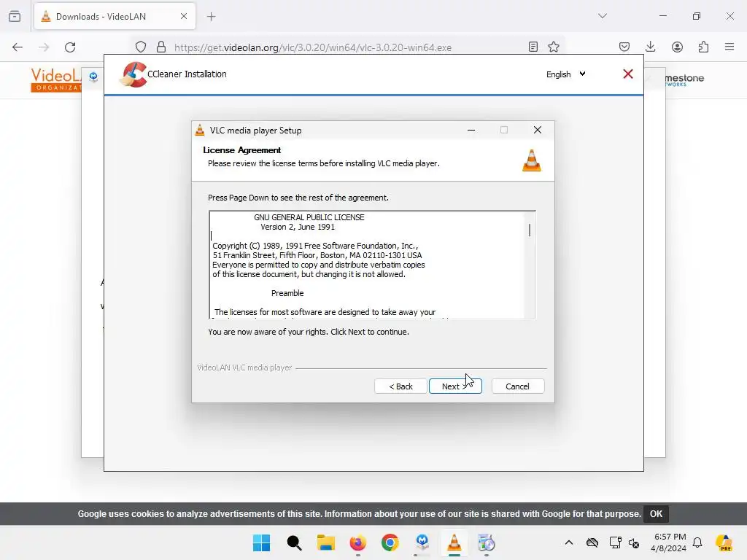This screenshot has height=560, width=747.
Task: Click the site security padlock icon
Action: [161, 47]
